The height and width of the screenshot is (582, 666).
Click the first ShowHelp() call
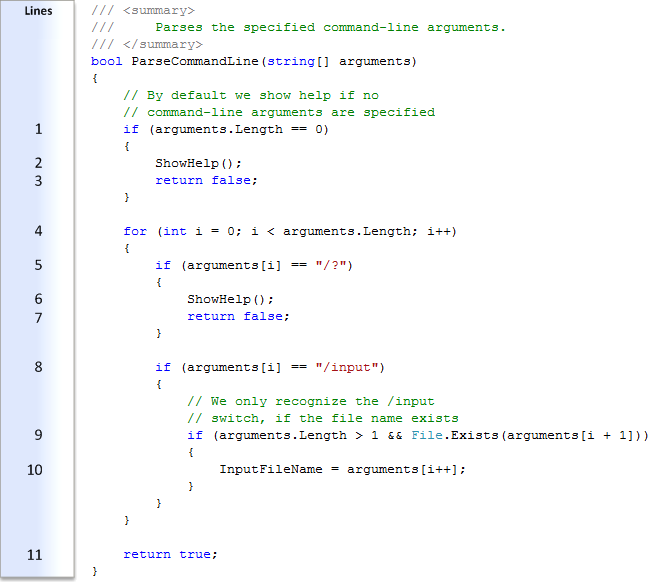point(198,164)
